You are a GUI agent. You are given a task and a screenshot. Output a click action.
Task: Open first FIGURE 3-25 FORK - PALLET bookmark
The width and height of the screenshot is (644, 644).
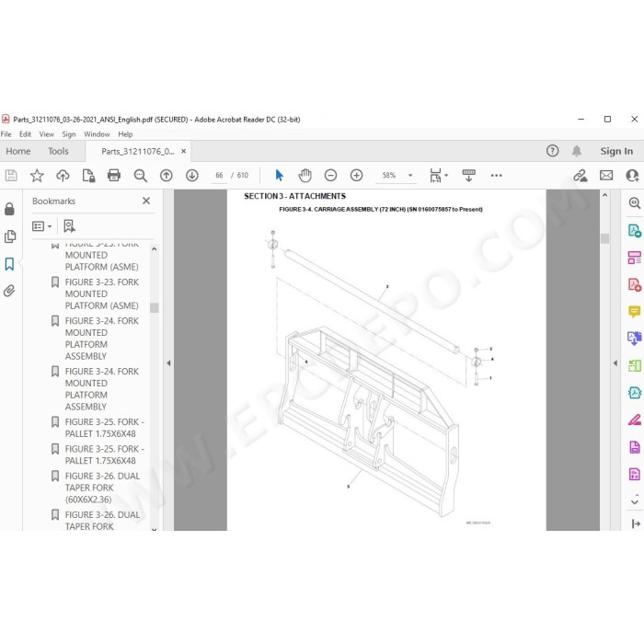click(104, 428)
